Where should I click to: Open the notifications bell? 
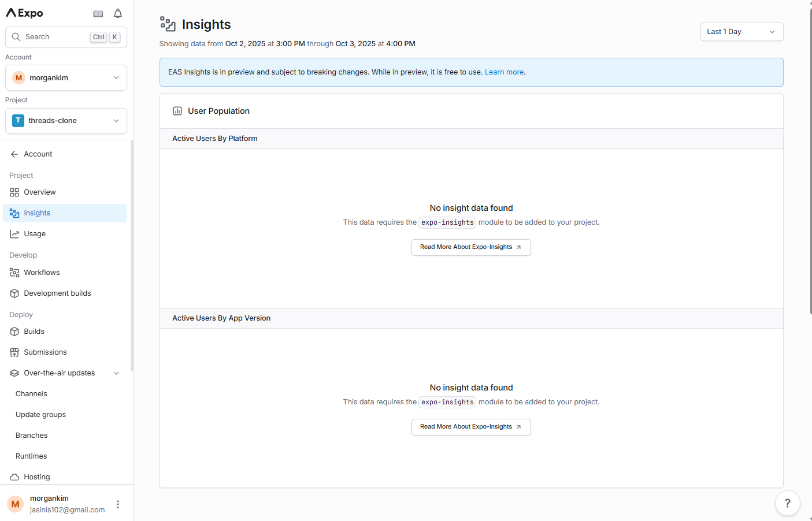118,13
